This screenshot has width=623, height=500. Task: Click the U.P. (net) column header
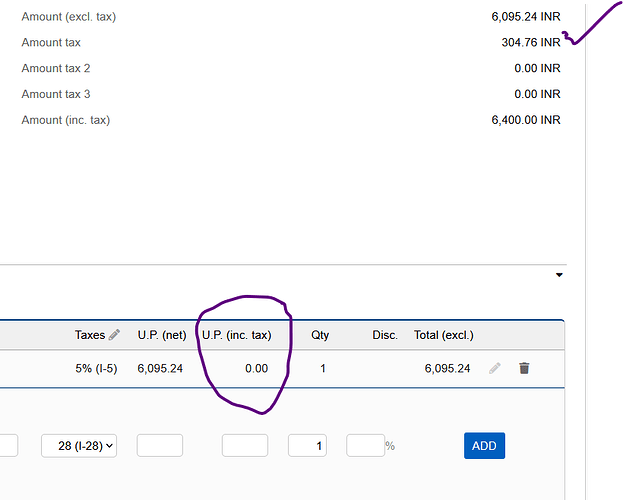pyautogui.click(x=162, y=335)
